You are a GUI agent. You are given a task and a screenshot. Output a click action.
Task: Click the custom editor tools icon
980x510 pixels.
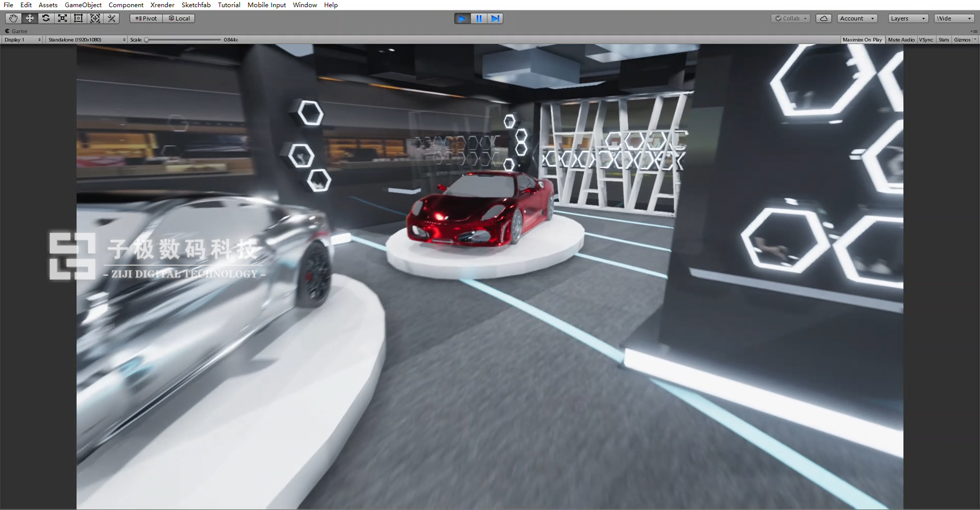[x=111, y=18]
